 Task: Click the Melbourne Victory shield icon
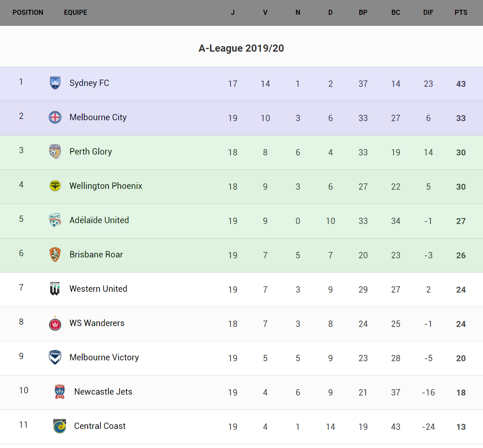(55, 357)
